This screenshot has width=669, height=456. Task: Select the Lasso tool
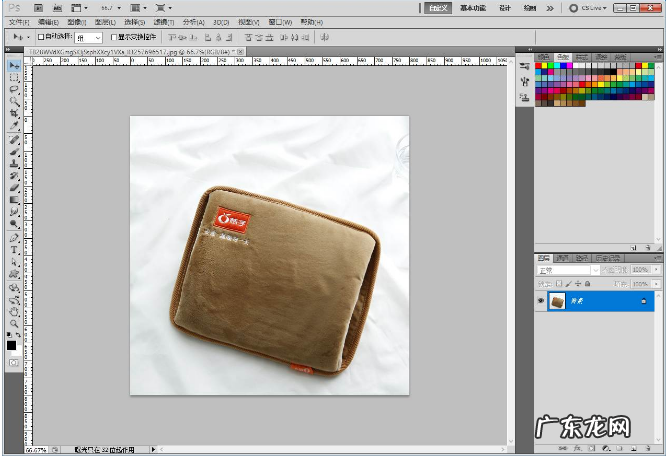coord(14,90)
